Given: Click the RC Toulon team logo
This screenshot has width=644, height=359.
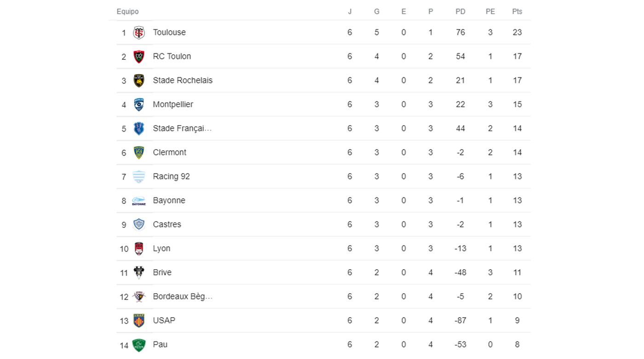Looking at the screenshot, I should (139, 57).
